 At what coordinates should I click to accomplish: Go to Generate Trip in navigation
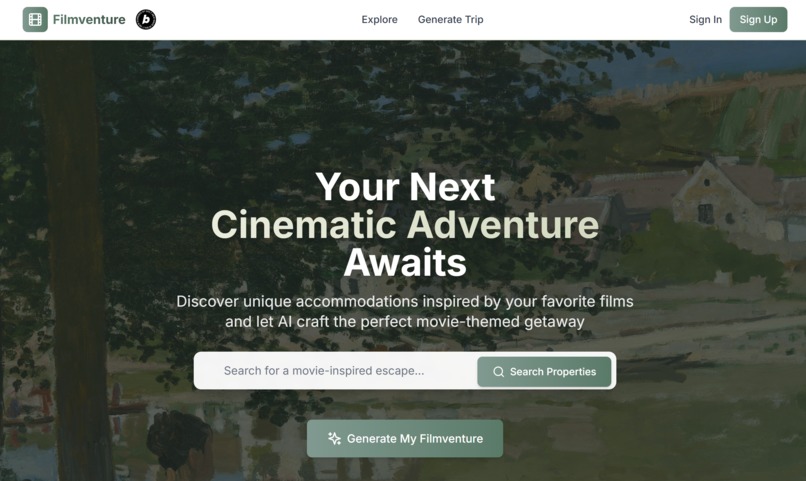click(450, 20)
